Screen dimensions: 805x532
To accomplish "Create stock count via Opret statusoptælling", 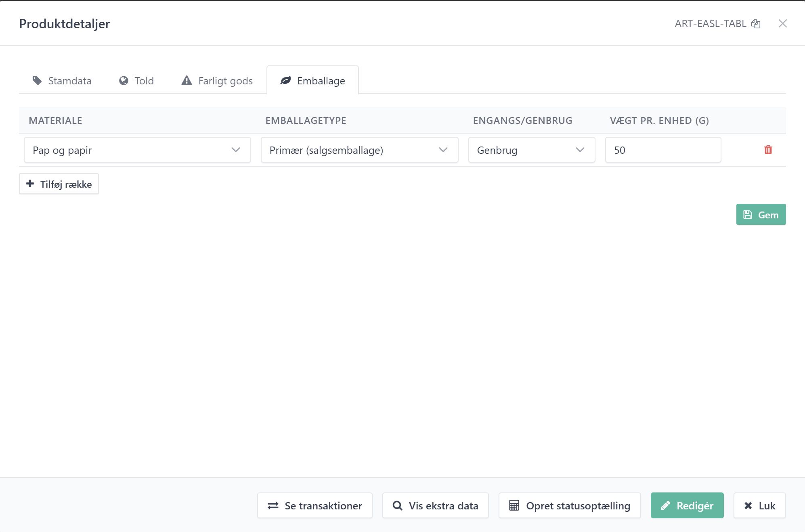I will click(570, 506).
